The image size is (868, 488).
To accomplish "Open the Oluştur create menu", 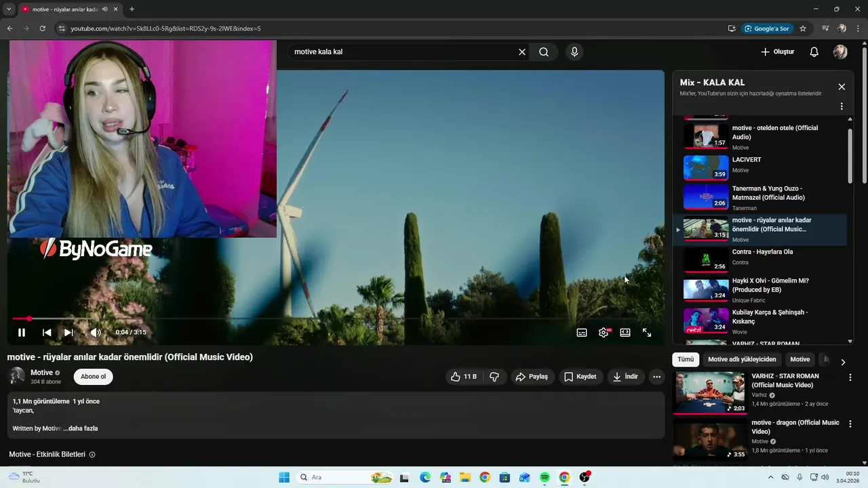I will (777, 52).
